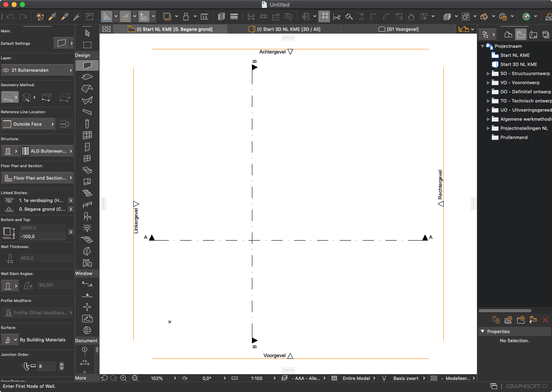Open Profile Offset Modifiers button

click(x=37, y=313)
